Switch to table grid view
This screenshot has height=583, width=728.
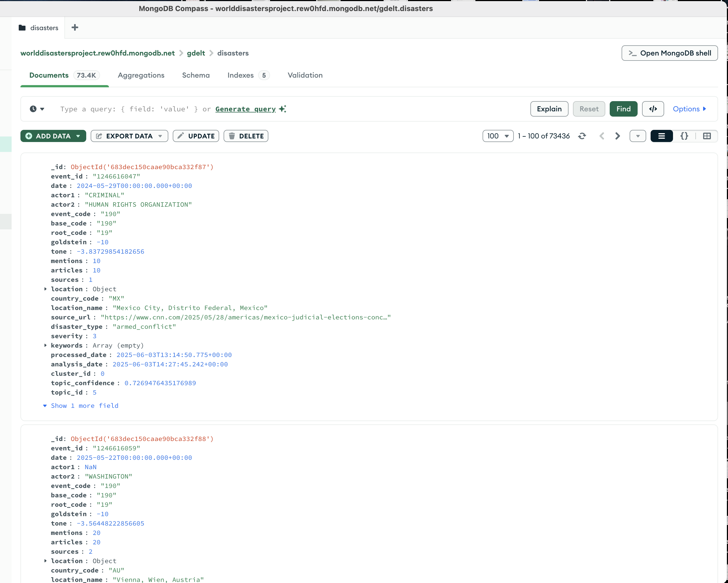pyautogui.click(x=706, y=136)
